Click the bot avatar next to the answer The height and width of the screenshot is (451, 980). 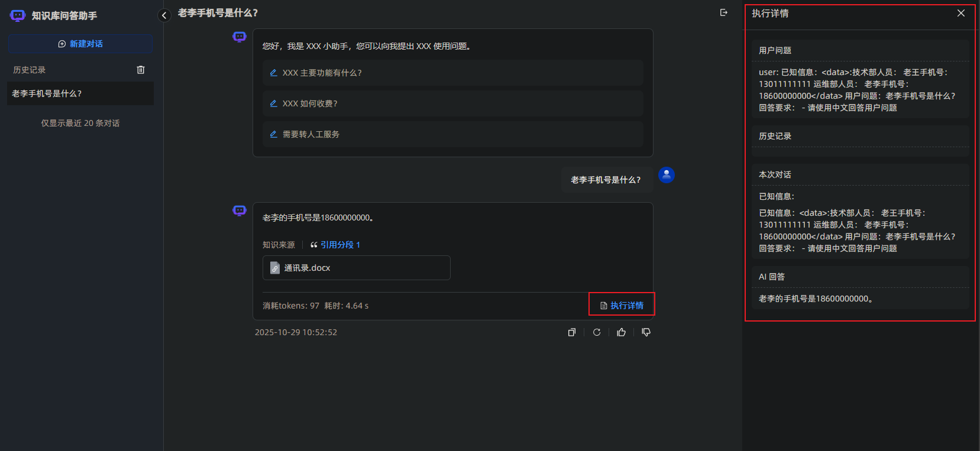pyautogui.click(x=240, y=210)
